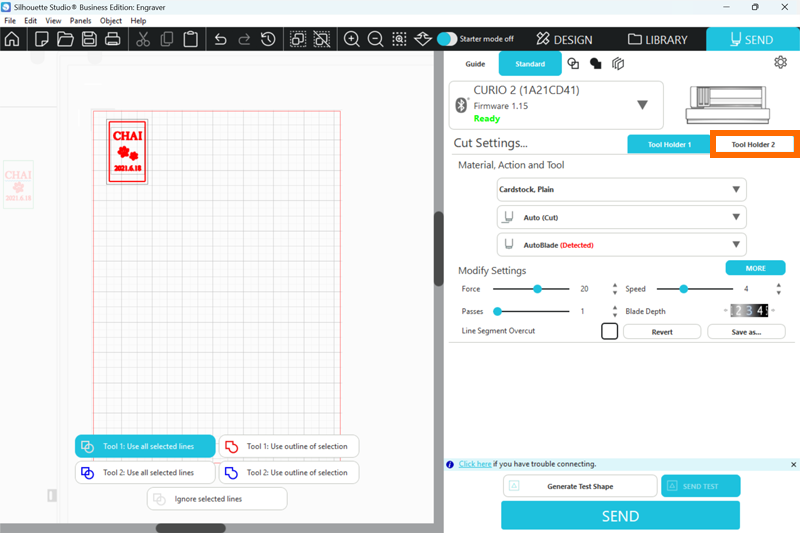Click the Print icon in toolbar
The width and height of the screenshot is (800, 533).
(113, 40)
